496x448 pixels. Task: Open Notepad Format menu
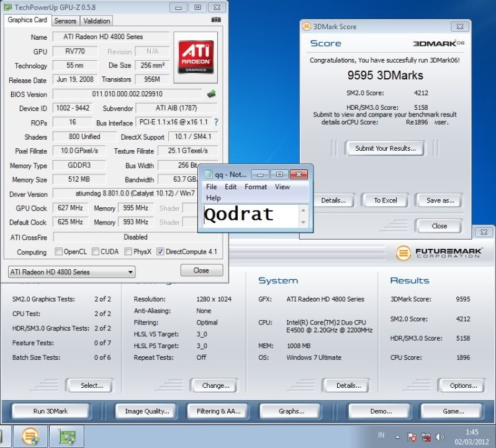click(x=256, y=187)
